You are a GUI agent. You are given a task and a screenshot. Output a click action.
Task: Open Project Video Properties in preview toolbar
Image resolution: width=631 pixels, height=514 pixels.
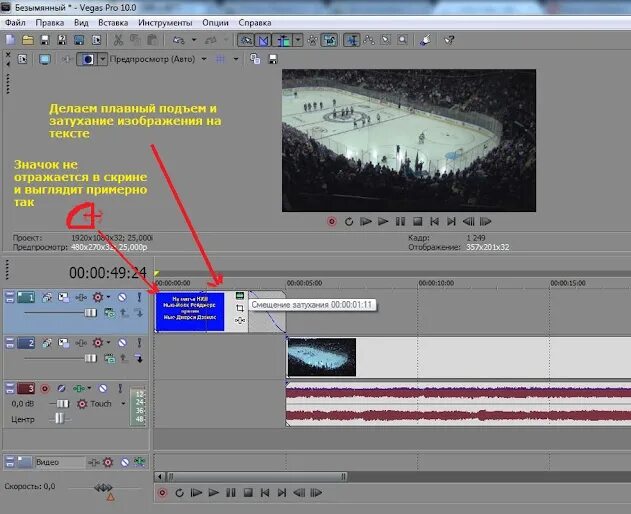point(23,59)
